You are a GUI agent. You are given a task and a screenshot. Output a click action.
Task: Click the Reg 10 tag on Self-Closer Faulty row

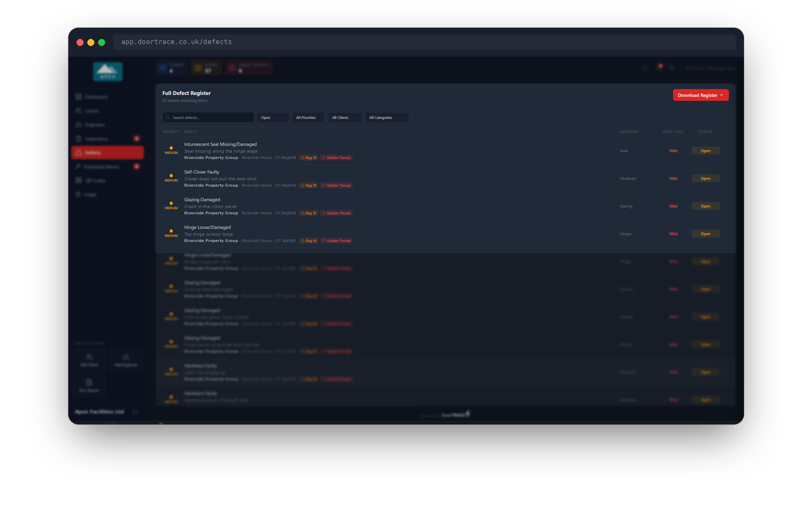pyautogui.click(x=309, y=185)
